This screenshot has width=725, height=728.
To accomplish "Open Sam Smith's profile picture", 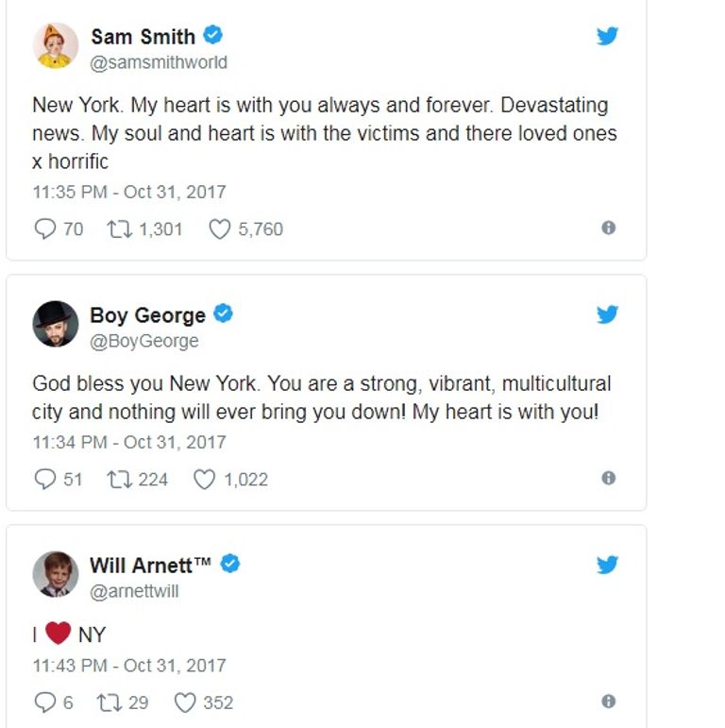I will pyautogui.click(x=56, y=45).
